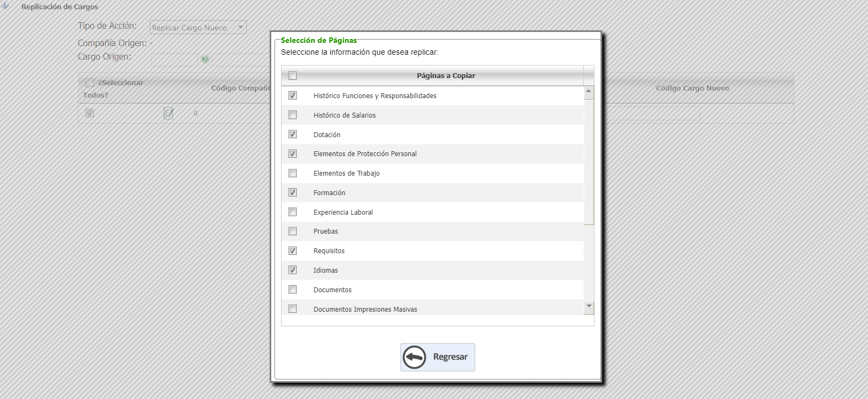
Task: Click the Páginas a Copiar column header
Action: tap(446, 76)
